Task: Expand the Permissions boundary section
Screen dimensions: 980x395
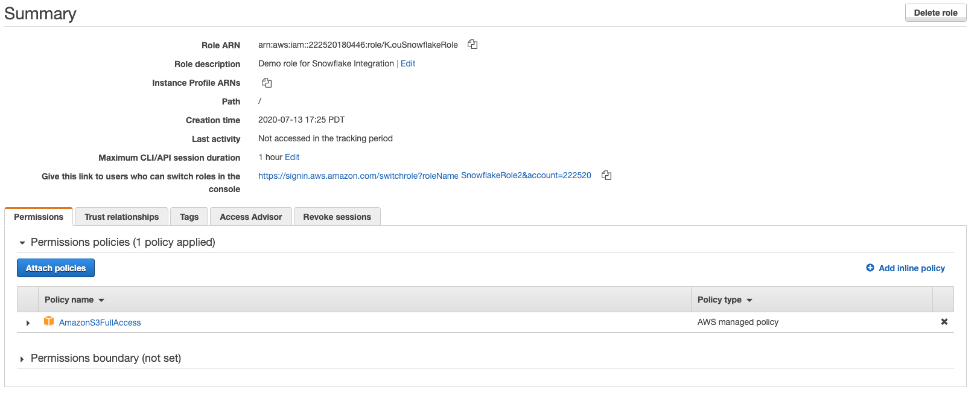Action: coord(22,359)
